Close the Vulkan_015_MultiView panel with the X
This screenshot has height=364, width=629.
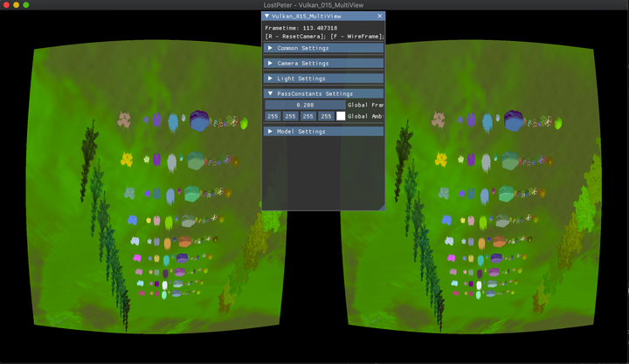pos(379,16)
